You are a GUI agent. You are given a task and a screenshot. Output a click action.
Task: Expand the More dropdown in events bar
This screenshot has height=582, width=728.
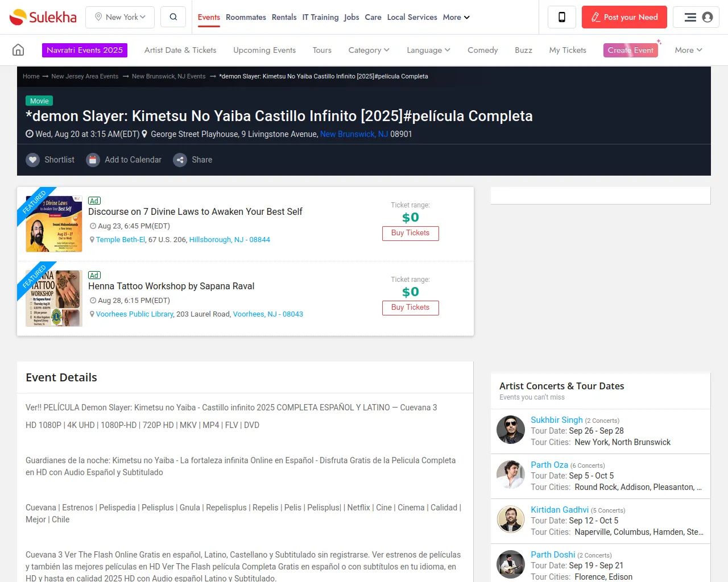pyautogui.click(x=688, y=50)
